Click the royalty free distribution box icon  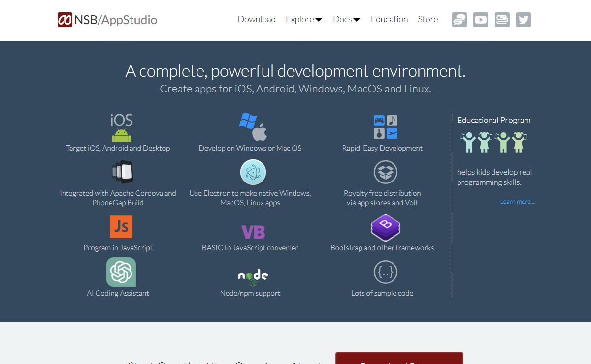[x=385, y=172]
